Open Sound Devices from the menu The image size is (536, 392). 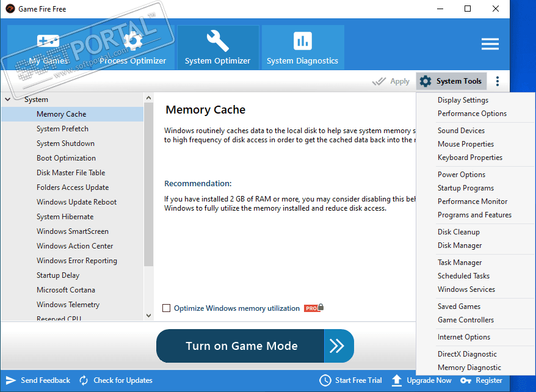(461, 131)
